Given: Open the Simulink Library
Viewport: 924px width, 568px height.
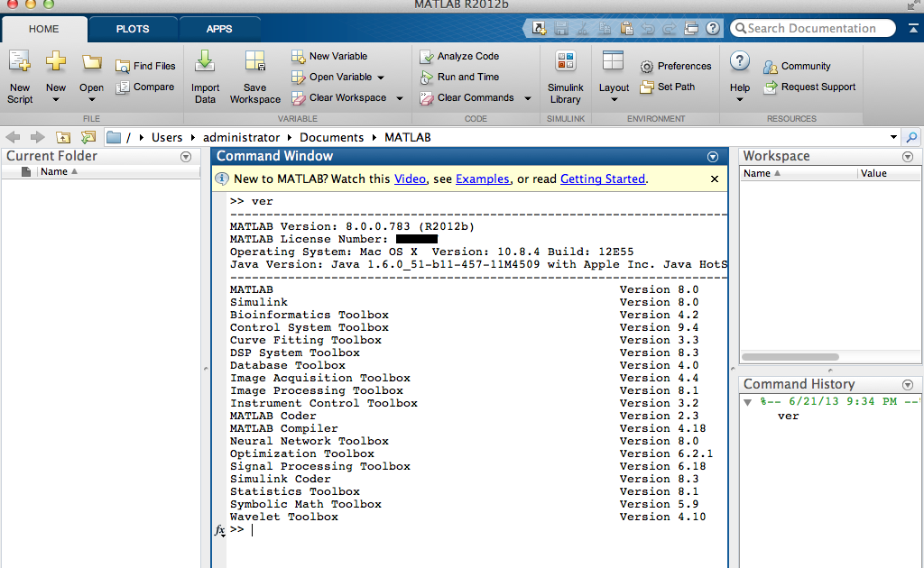Looking at the screenshot, I should pyautogui.click(x=565, y=78).
